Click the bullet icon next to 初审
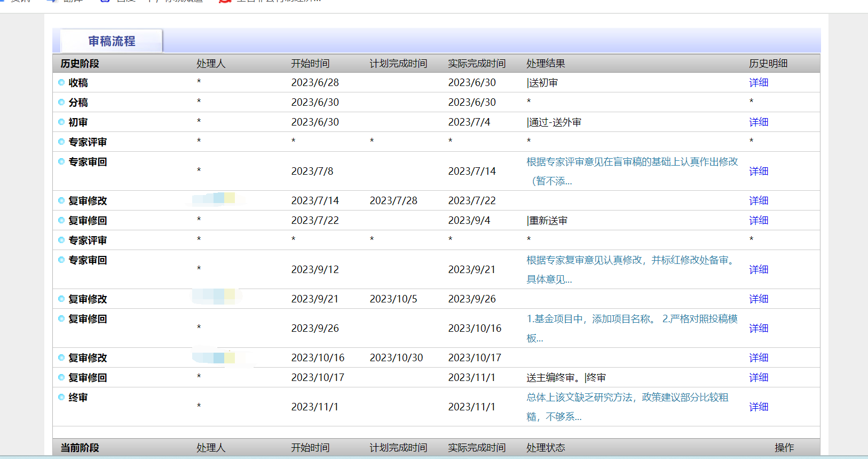 click(x=61, y=122)
